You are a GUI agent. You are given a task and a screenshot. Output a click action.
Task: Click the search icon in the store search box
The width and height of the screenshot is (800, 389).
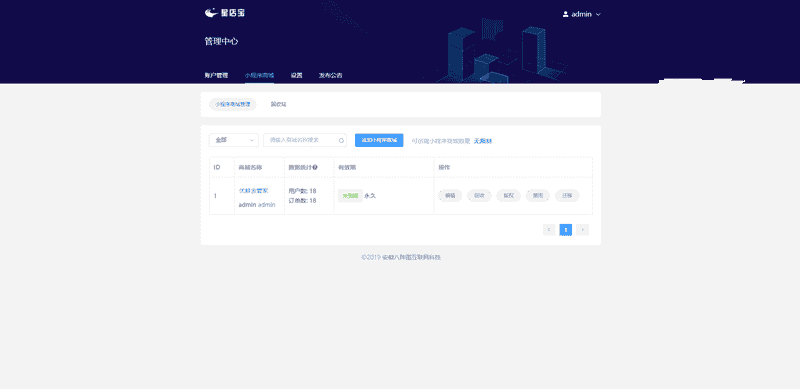pyautogui.click(x=341, y=140)
